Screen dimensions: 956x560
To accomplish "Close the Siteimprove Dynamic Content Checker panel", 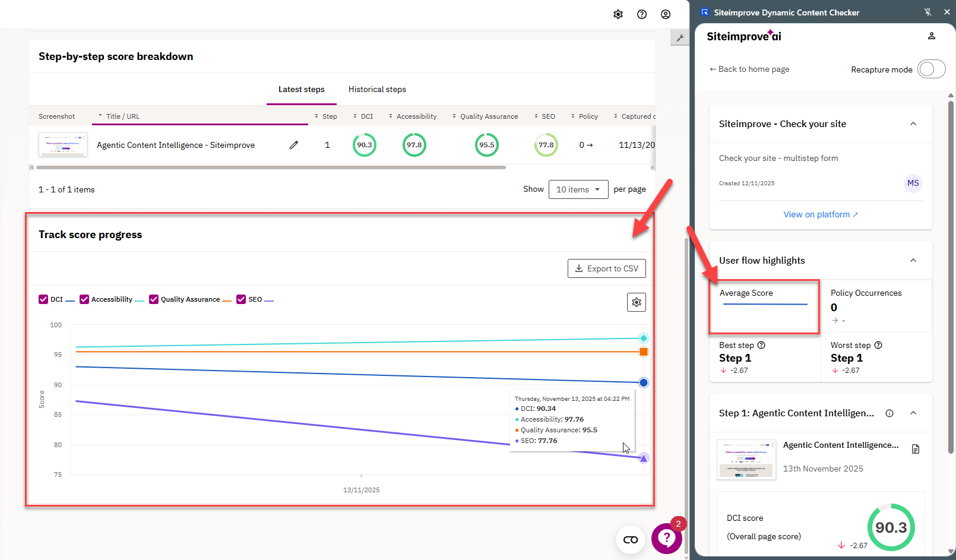I will tap(947, 12).
